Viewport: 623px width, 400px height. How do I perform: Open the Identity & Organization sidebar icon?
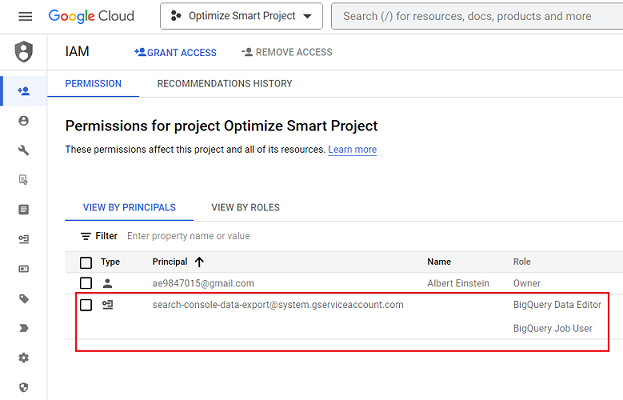click(x=23, y=121)
